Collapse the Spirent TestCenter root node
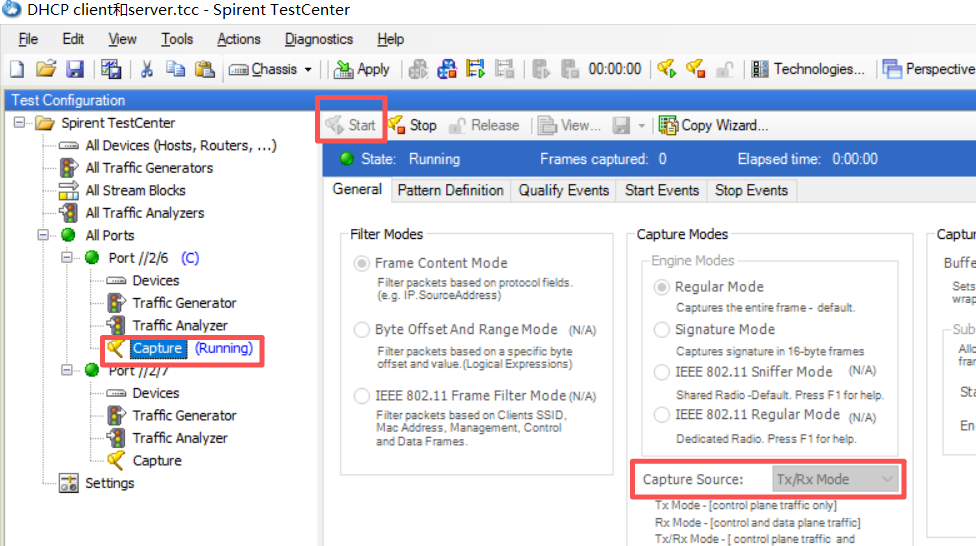This screenshot has width=976, height=546. pyautogui.click(x=20, y=122)
